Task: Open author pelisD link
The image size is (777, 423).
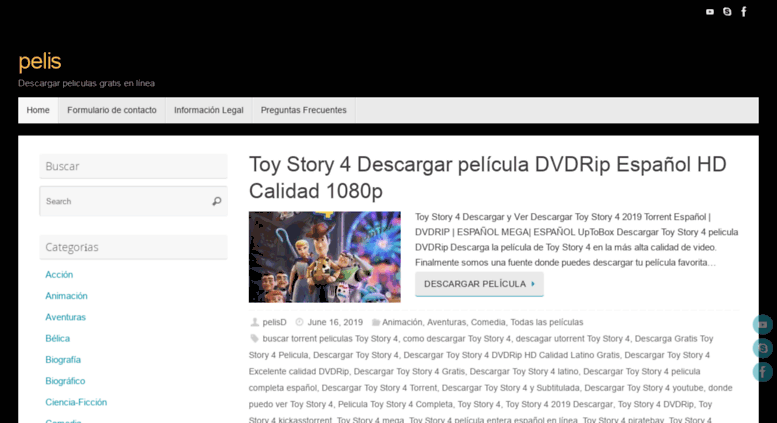Action: [275, 322]
